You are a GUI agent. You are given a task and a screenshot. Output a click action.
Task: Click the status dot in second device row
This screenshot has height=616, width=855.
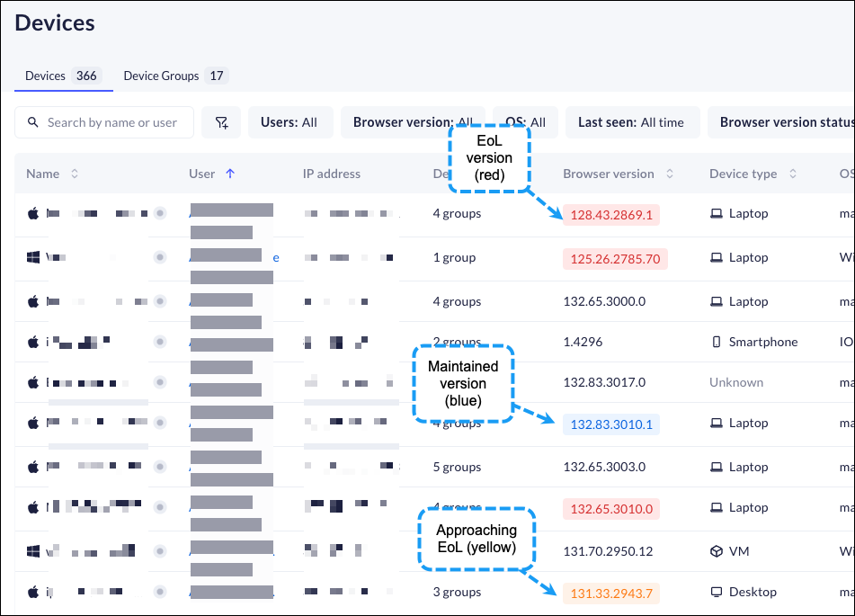[160, 257]
